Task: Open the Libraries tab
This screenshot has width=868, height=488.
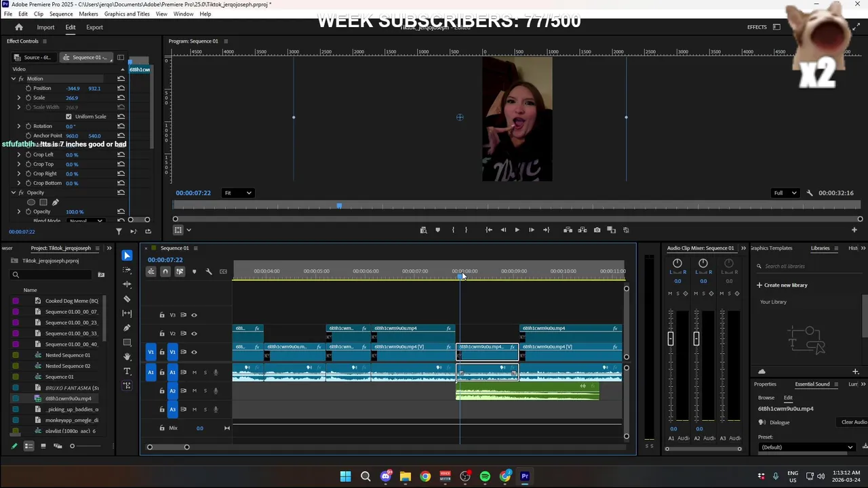Action: point(820,248)
